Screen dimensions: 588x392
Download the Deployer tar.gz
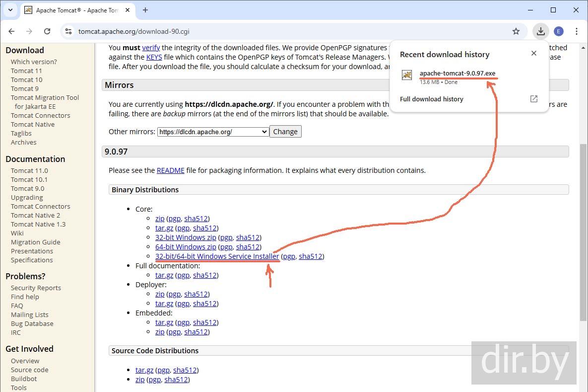tap(164, 304)
